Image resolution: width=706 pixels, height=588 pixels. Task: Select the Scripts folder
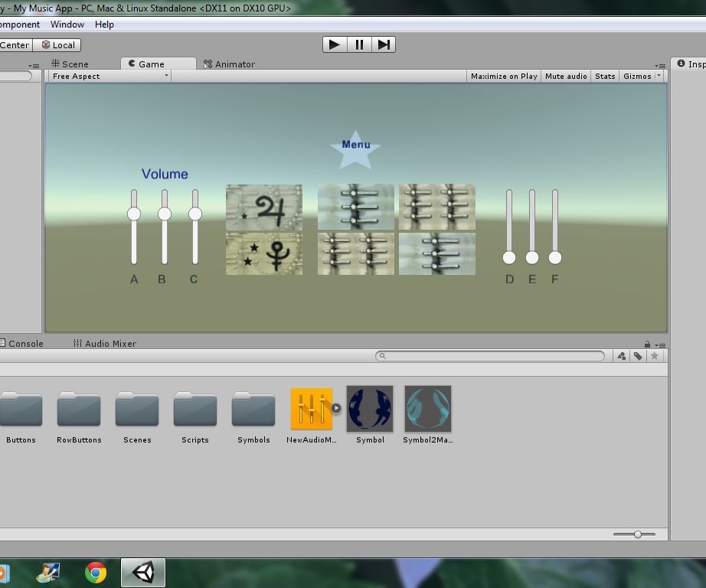pos(195,416)
